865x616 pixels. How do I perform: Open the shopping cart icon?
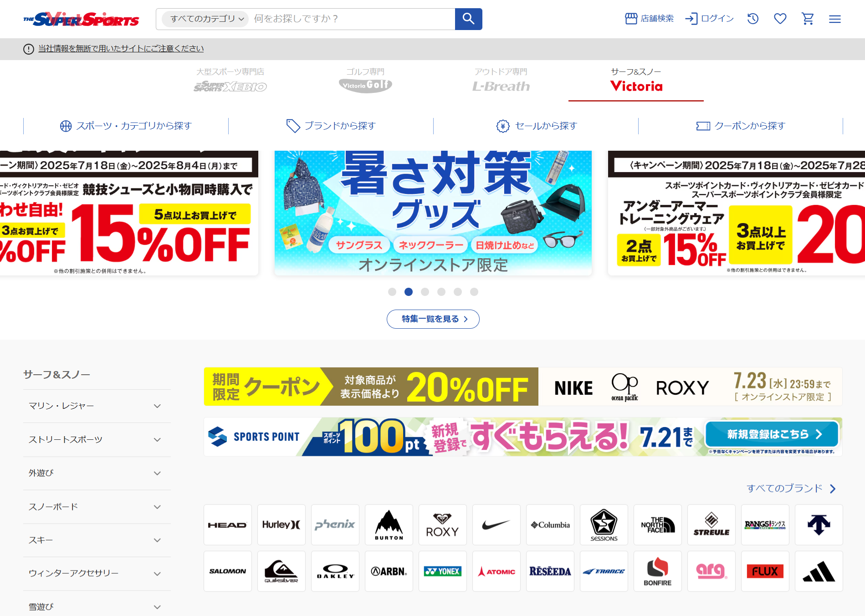point(808,19)
